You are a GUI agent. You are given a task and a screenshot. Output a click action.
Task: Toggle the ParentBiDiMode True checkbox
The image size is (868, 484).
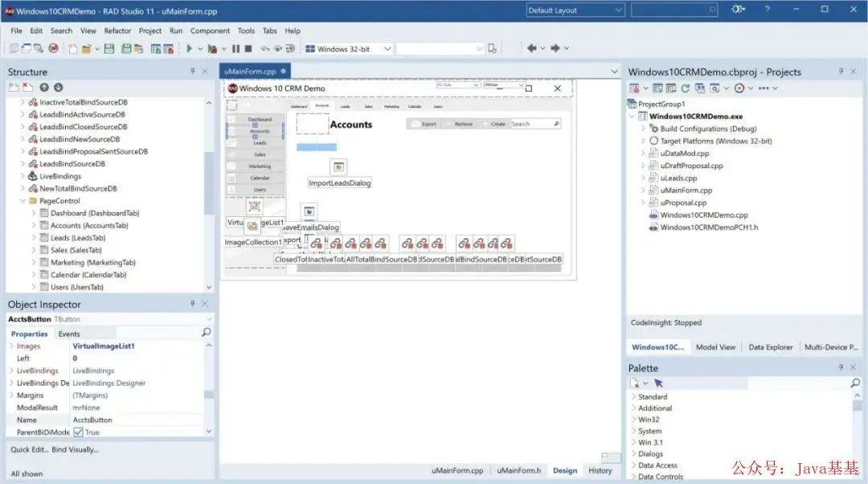(x=78, y=432)
